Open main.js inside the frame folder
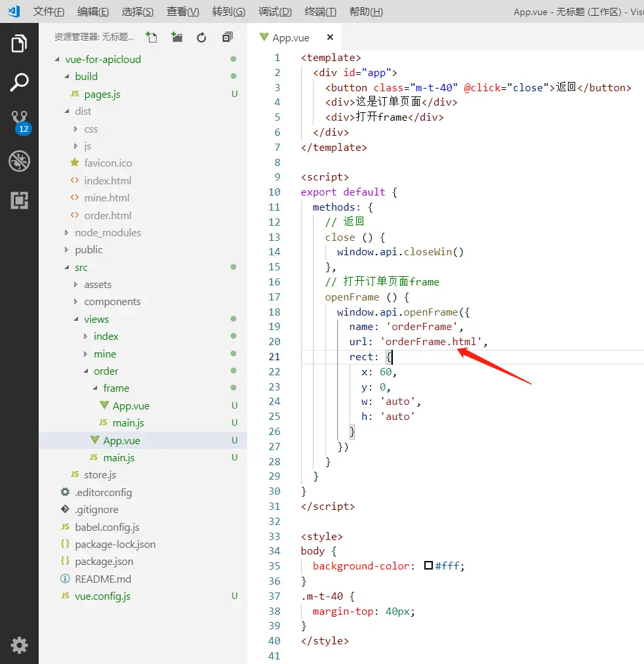The height and width of the screenshot is (664, 644). coord(128,423)
